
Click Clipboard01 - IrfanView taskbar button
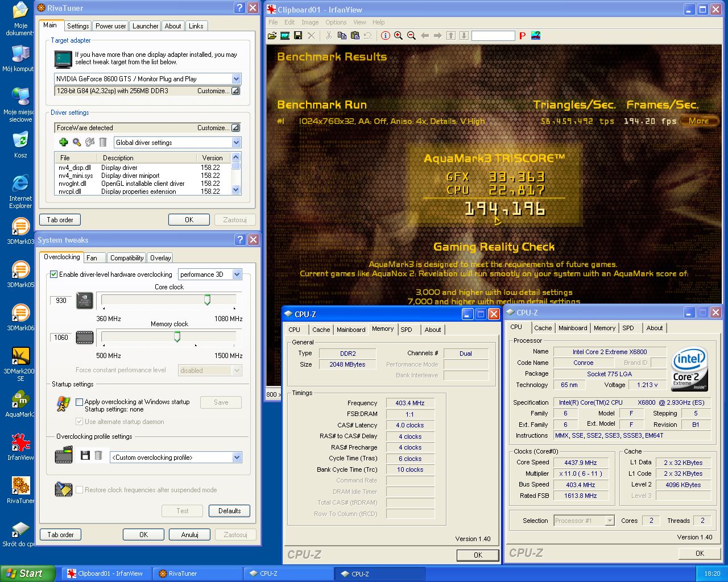(x=106, y=573)
